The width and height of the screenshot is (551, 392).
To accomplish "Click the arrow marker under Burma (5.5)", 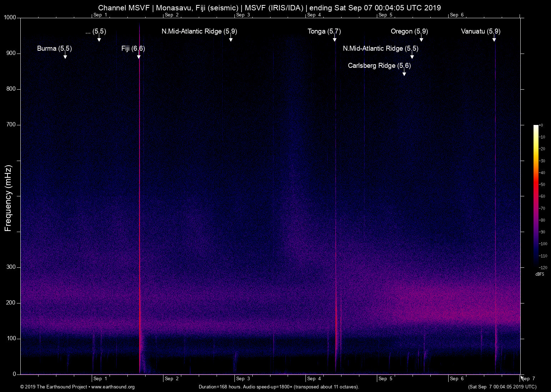I will coord(65,56).
